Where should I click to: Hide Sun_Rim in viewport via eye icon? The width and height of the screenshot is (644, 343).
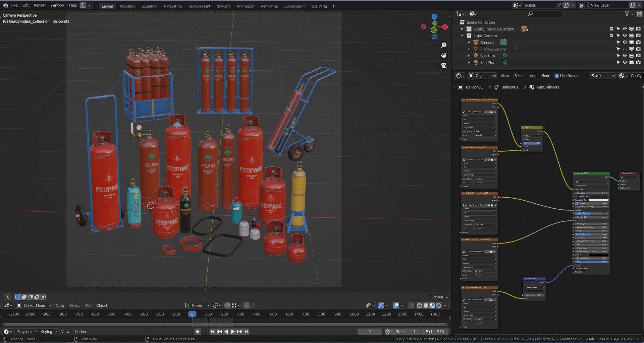(625, 56)
